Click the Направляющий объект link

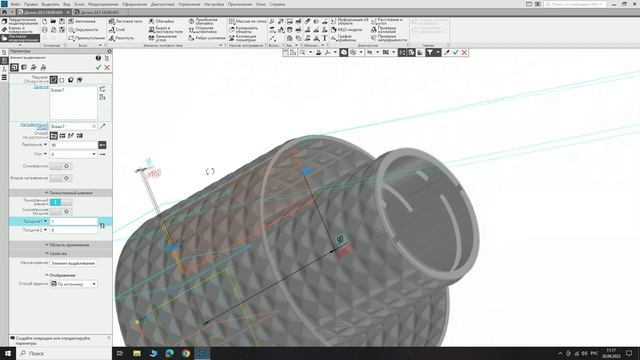(35, 126)
